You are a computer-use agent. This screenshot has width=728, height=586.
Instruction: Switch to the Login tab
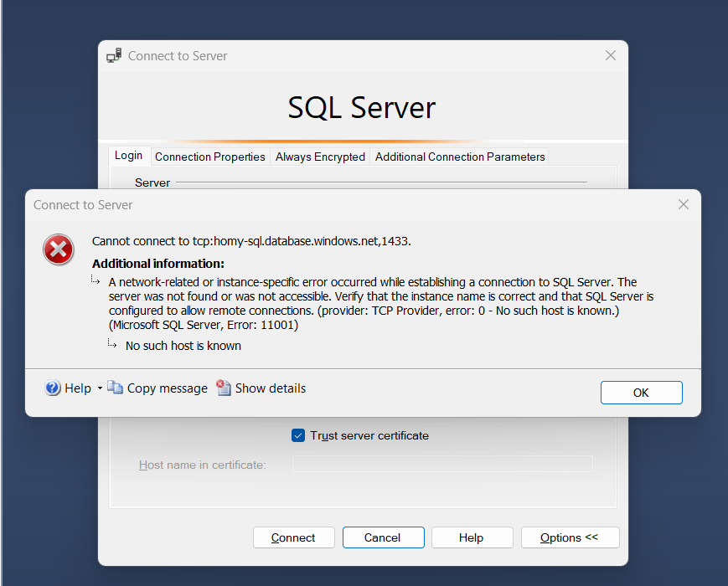click(129, 156)
